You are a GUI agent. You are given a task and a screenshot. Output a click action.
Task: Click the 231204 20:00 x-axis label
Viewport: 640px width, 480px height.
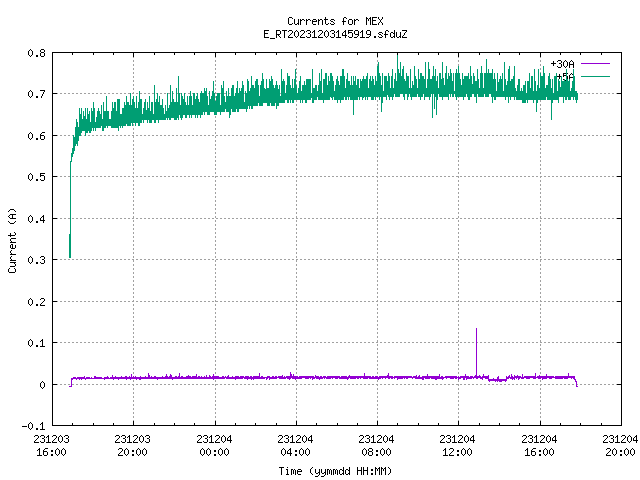[x=620, y=446]
